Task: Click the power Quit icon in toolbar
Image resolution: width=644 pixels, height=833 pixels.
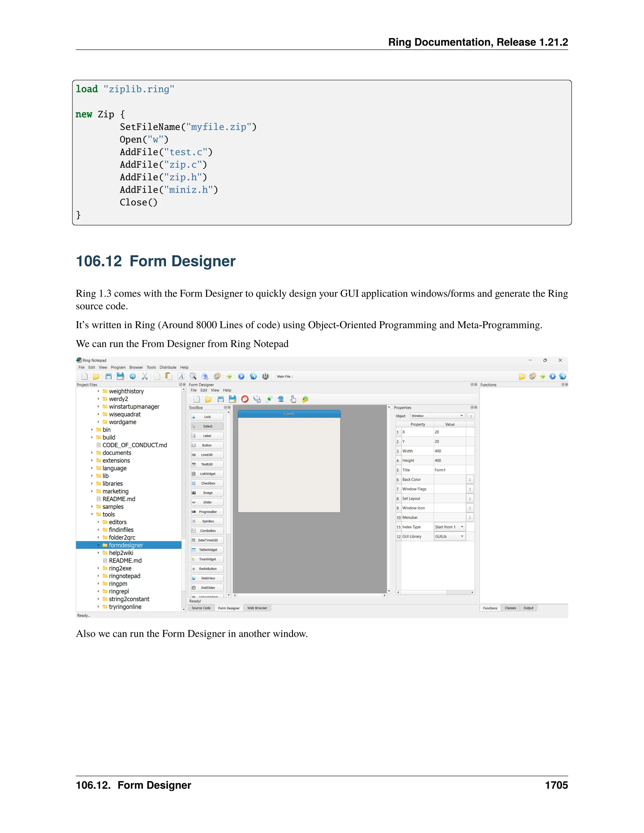Action: click(265, 377)
